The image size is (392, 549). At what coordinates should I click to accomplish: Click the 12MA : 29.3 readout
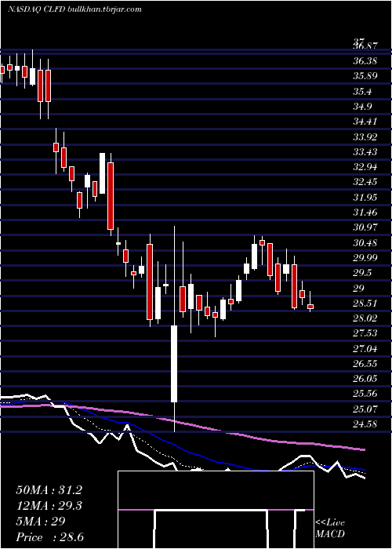[49, 506]
